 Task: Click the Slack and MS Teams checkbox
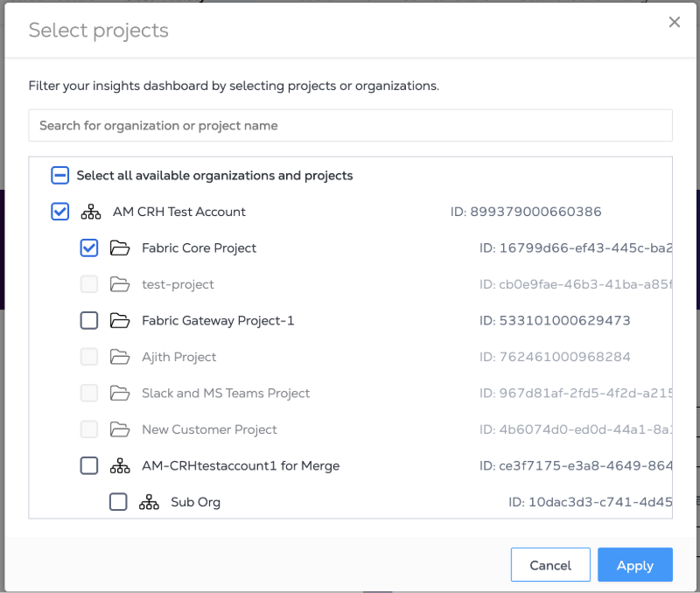click(x=89, y=393)
